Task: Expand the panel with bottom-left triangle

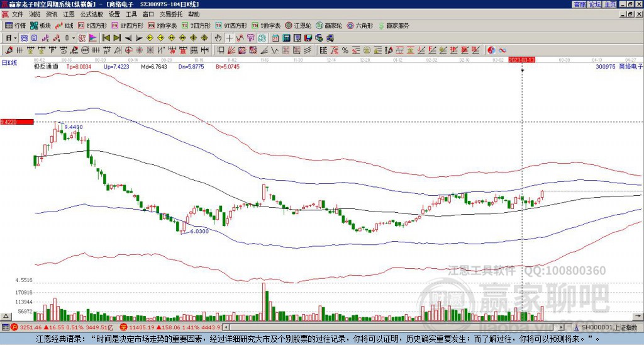Action: coord(5,316)
